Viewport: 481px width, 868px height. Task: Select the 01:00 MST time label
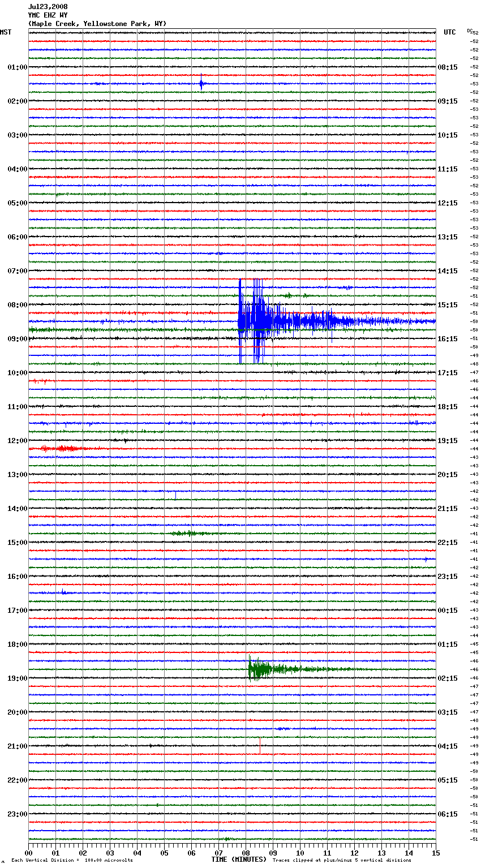pos(18,67)
